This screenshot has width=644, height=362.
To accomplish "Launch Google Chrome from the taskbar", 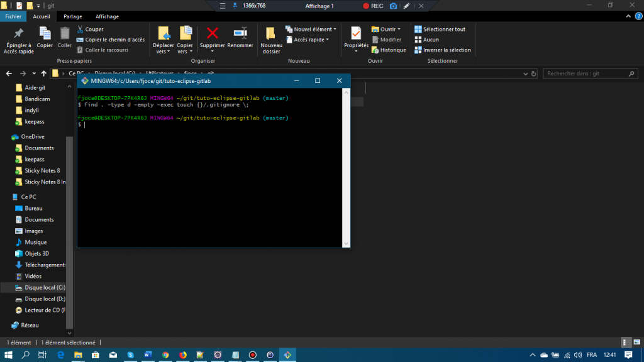I will coord(165,354).
